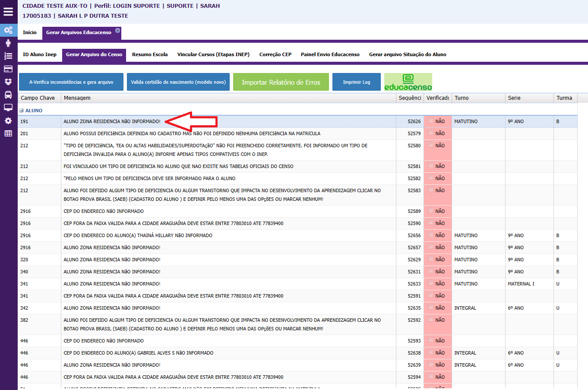Click the monitor sidebar icon
Viewport: 588px width, 390px height.
click(8, 108)
